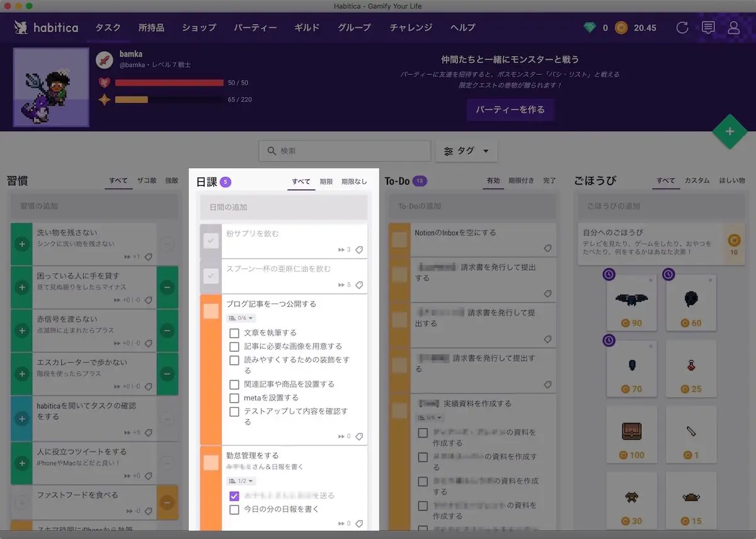This screenshot has width=756, height=539.
Task: Select the ほしい物 rewards filter
Action: [x=732, y=181]
